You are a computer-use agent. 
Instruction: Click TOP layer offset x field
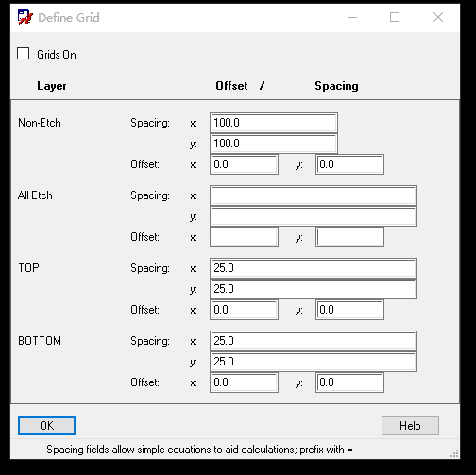[244, 310]
